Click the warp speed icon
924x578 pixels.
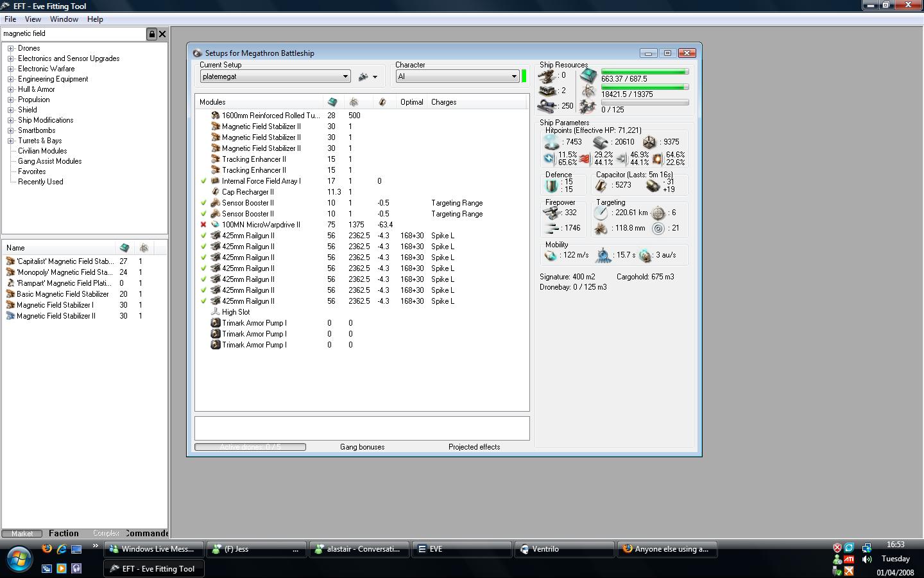(x=645, y=256)
